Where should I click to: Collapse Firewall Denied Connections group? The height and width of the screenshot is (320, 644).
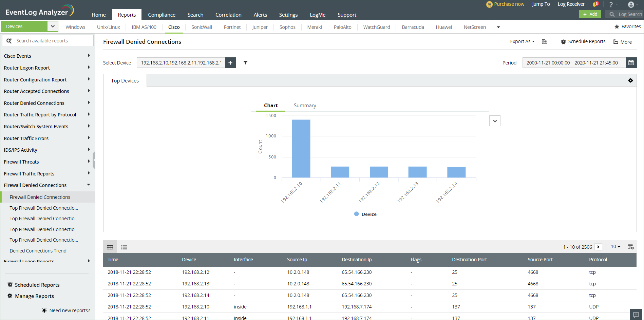pos(89,185)
